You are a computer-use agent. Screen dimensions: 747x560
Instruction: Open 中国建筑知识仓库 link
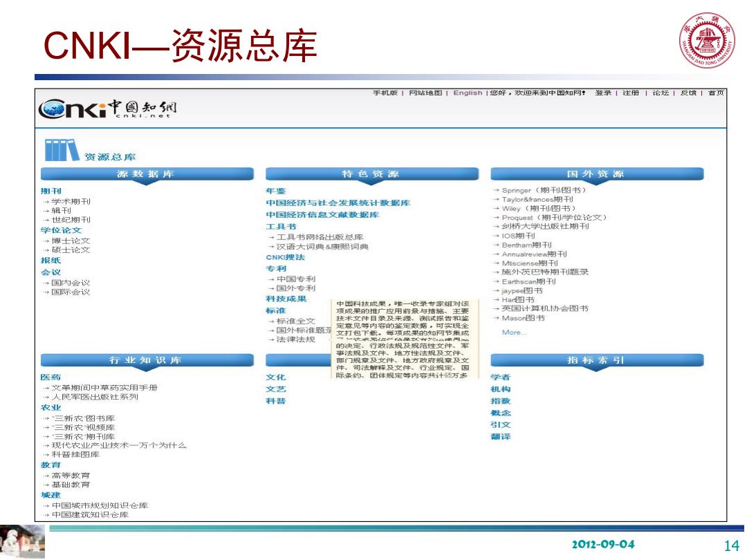click(x=90, y=515)
